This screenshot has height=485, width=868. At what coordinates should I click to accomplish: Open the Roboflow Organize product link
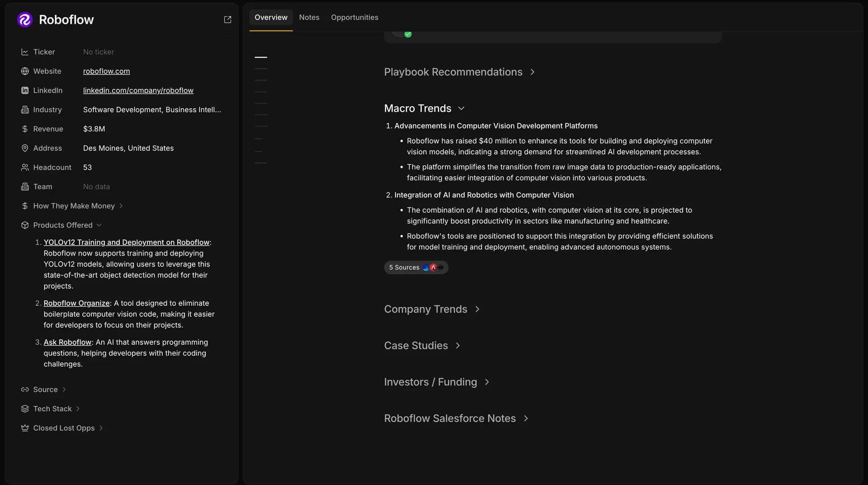coord(76,303)
